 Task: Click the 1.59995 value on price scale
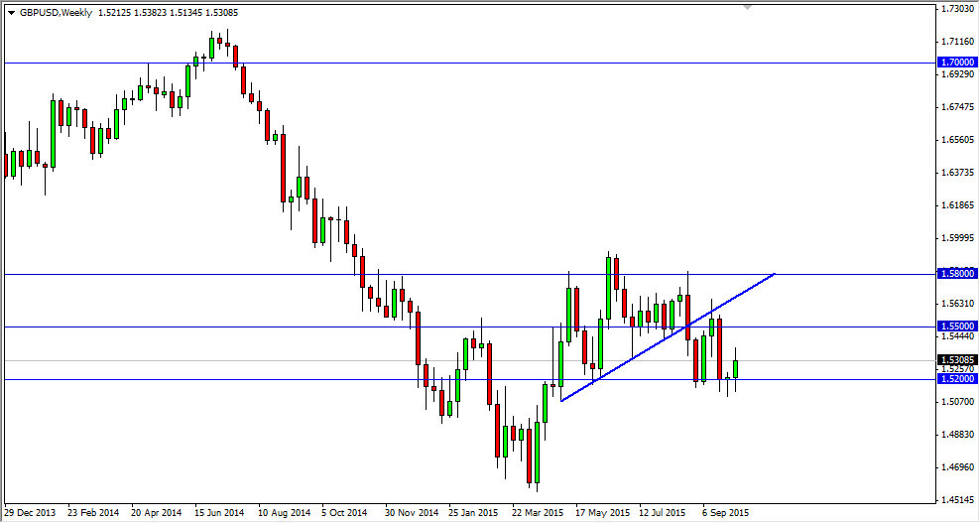click(x=958, y=238)
